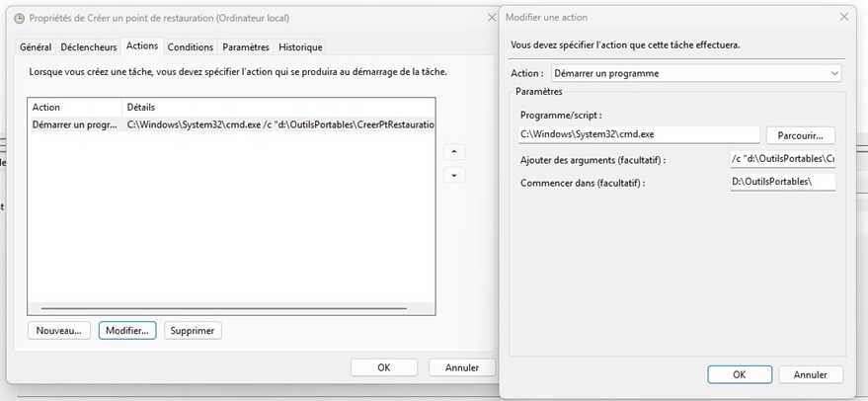
Task: View the Historique tab
Action: click(x=300, y=46)
